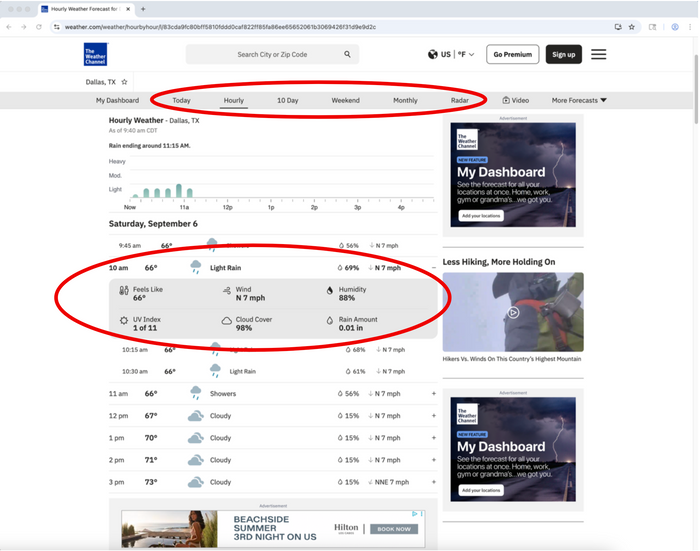The width and height of the screenshot is (700, 551).
Task: Select the Hourly tab
Action: click(233, 100)
